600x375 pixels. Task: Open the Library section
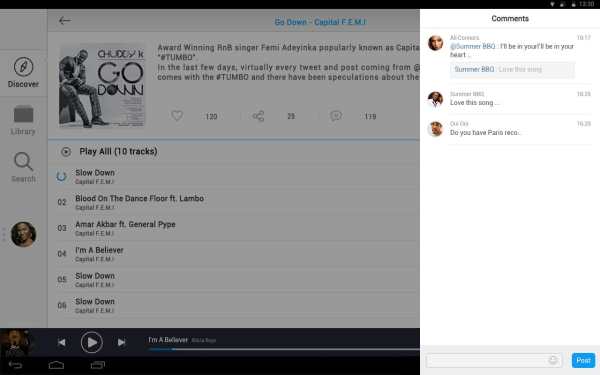click(23, 120)
